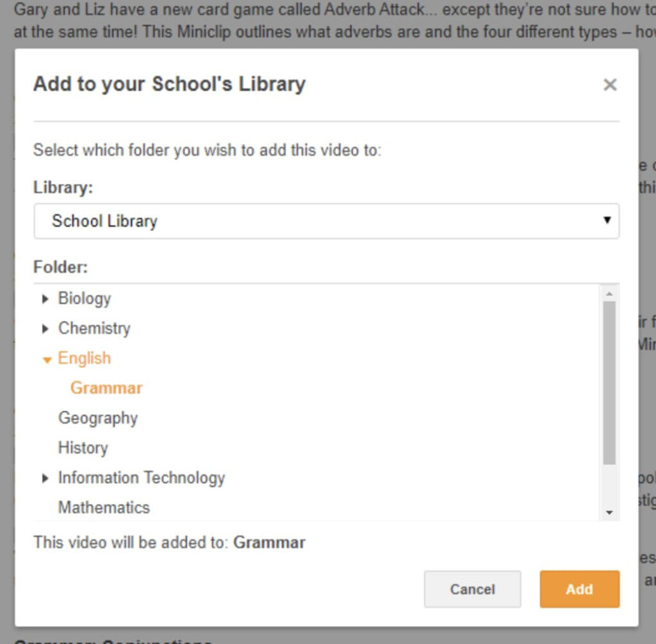
Task: Close the Add to Library dialog
Action: point(610,85)
